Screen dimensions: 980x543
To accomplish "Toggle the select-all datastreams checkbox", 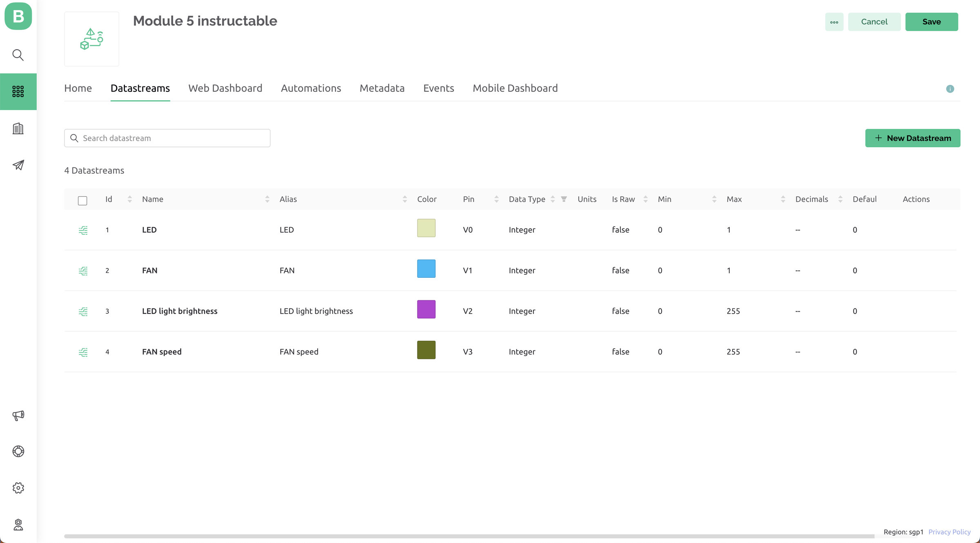I will (82, 200).
